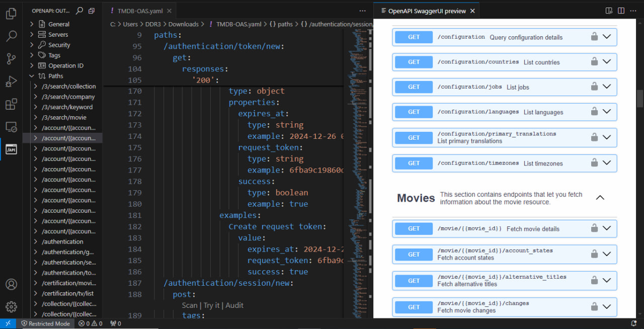This screenshot has width=644, height=329.
Task: Expand the Servers node in outline
Action: 32,34
